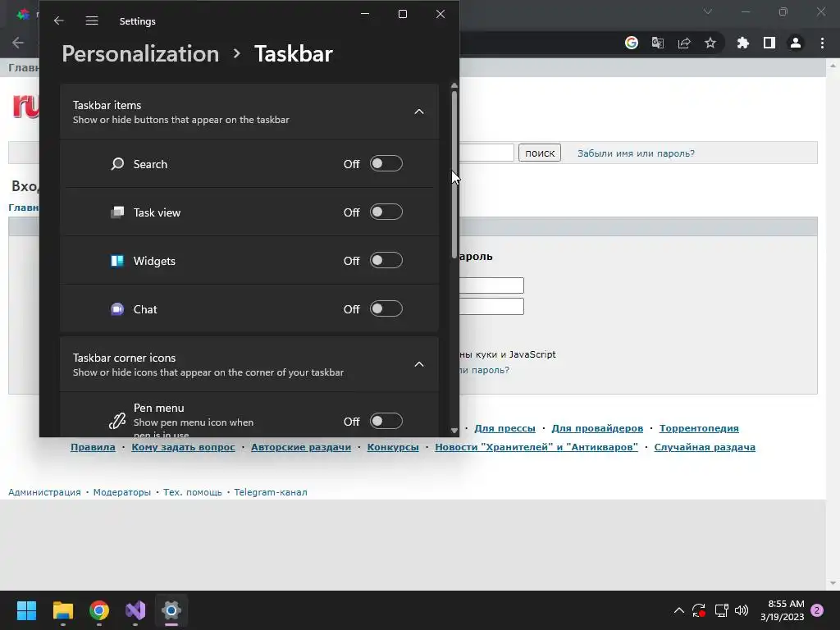The width and height of the screenshot is (840, 630).
Task: Open the Telegram-канал footer link
Action: [x=271, y=492]
